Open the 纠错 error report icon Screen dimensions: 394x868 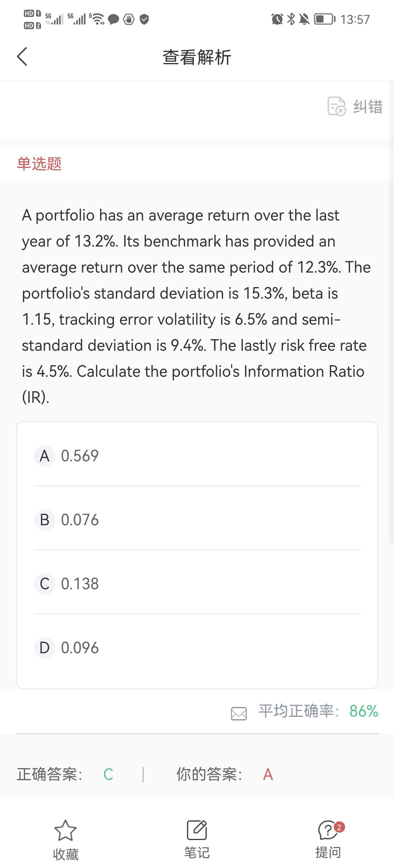(x=336, y=106)
